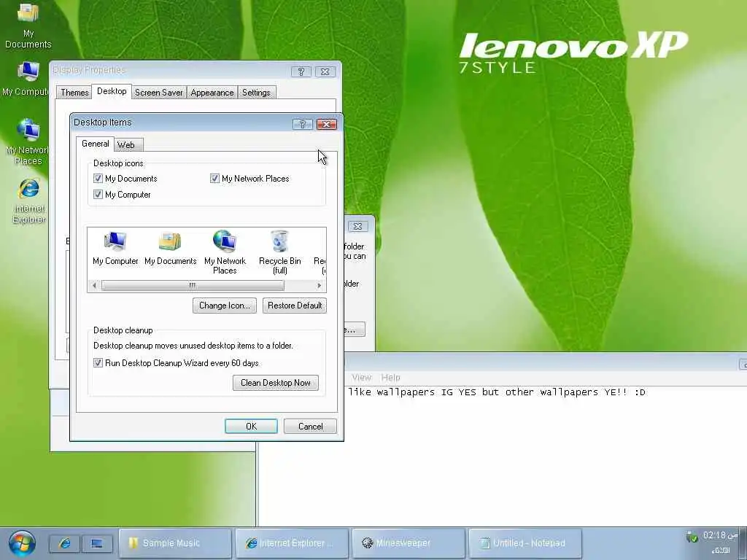Open My Computer desktop icon
The image size is (747, 560).
point(28,79)
